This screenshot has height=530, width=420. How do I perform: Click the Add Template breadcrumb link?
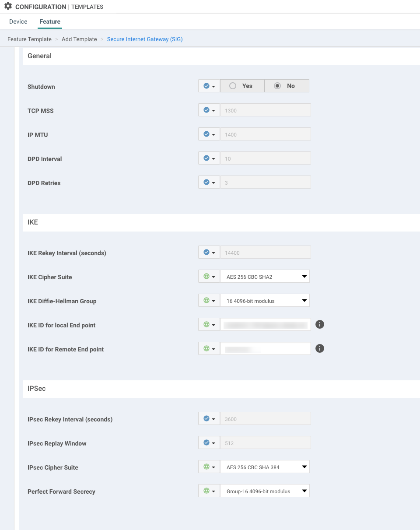click(79, 39)
